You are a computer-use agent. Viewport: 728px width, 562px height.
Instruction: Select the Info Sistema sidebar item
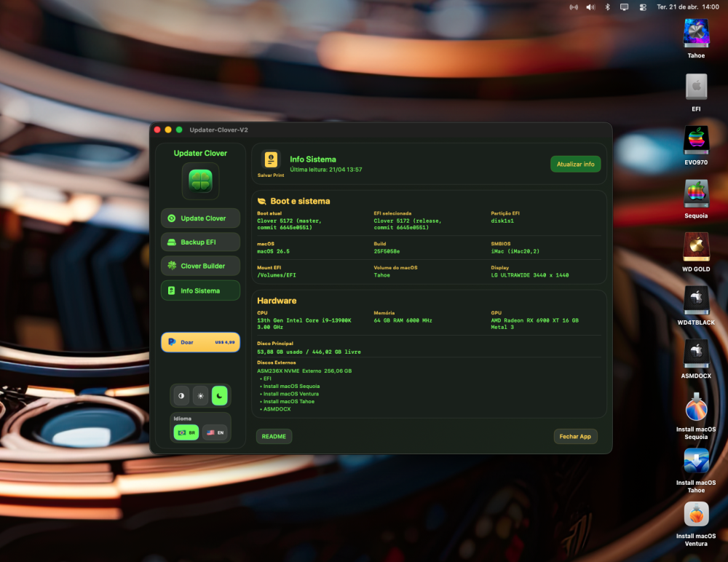click(x=201, y=290)
